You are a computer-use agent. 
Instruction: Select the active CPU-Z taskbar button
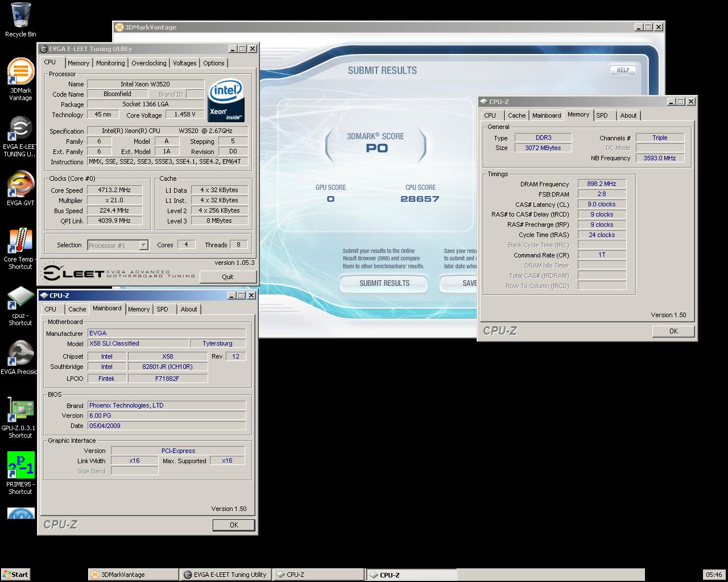[411, 575]
